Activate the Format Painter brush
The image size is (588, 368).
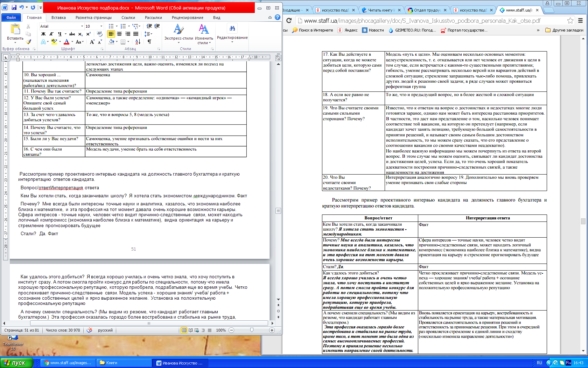pos(28,42)
